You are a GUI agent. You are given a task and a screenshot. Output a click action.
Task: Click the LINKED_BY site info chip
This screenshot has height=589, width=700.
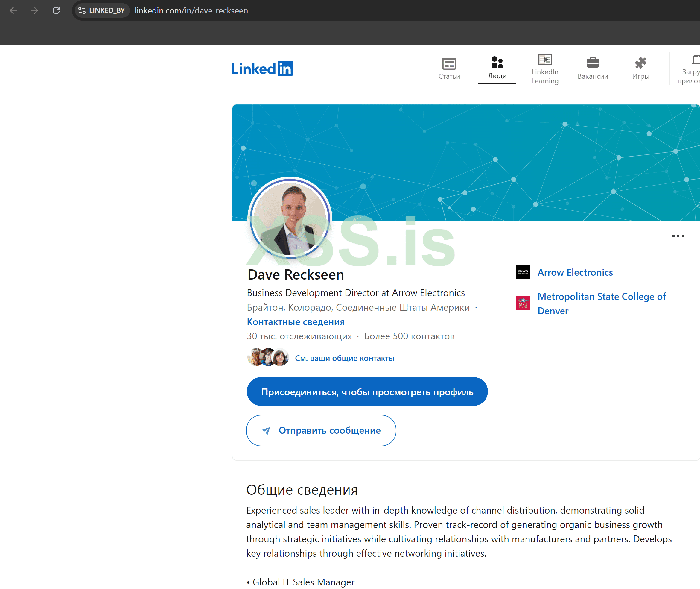101,11
